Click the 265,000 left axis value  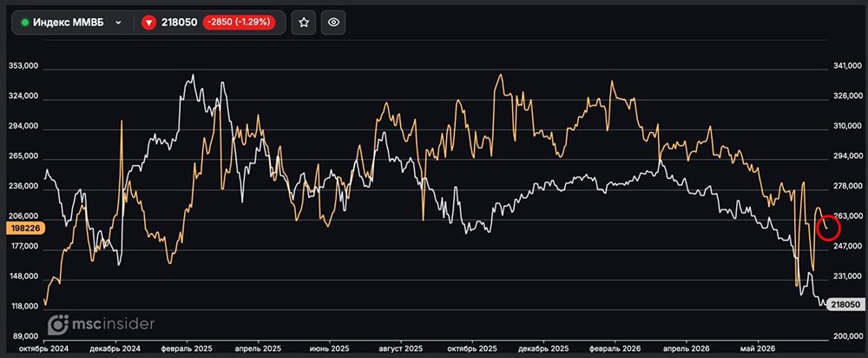click(x=23, y=156)
